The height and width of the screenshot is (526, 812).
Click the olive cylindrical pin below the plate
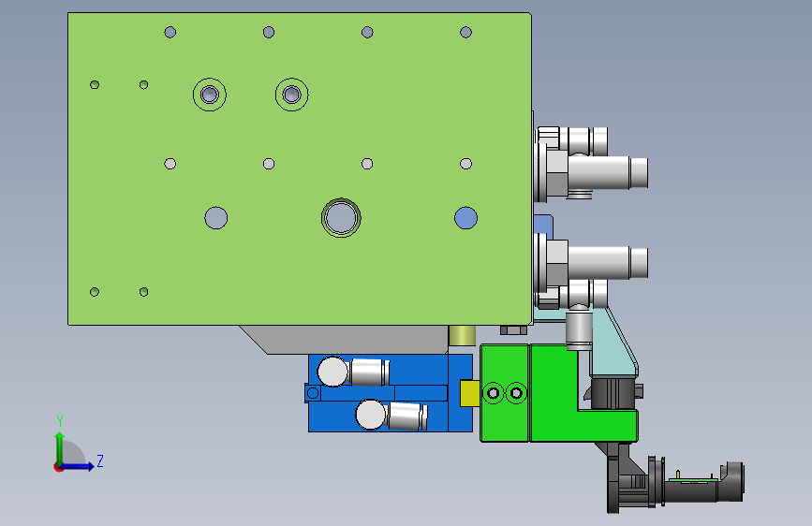(462, 335)
